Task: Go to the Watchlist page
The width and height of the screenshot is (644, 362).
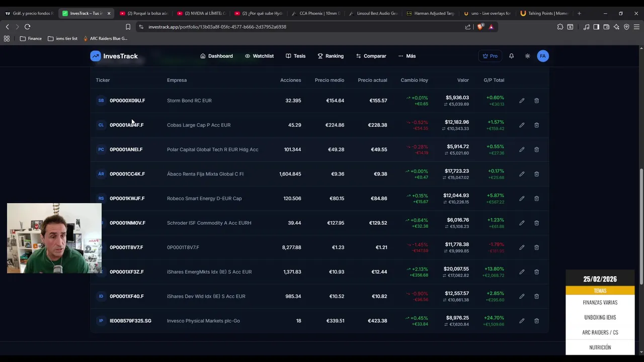Action: pos(259,56)
